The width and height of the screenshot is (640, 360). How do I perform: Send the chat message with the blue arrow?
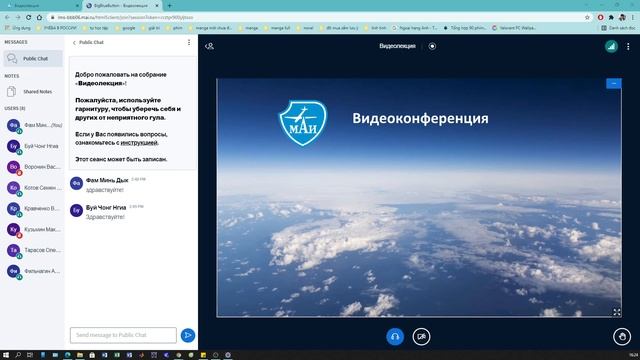point(188,335)
